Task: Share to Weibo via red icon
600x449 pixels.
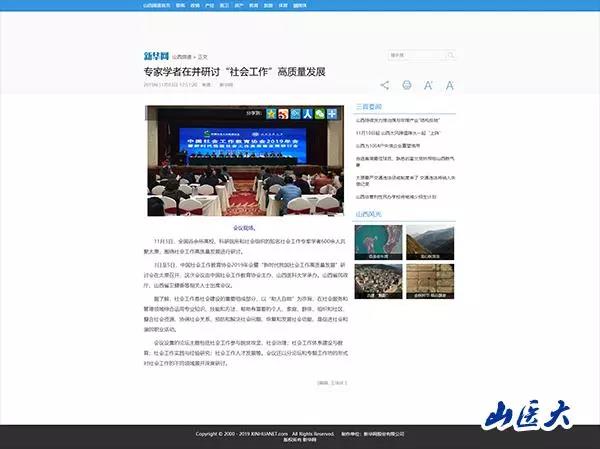Action: 283,113
